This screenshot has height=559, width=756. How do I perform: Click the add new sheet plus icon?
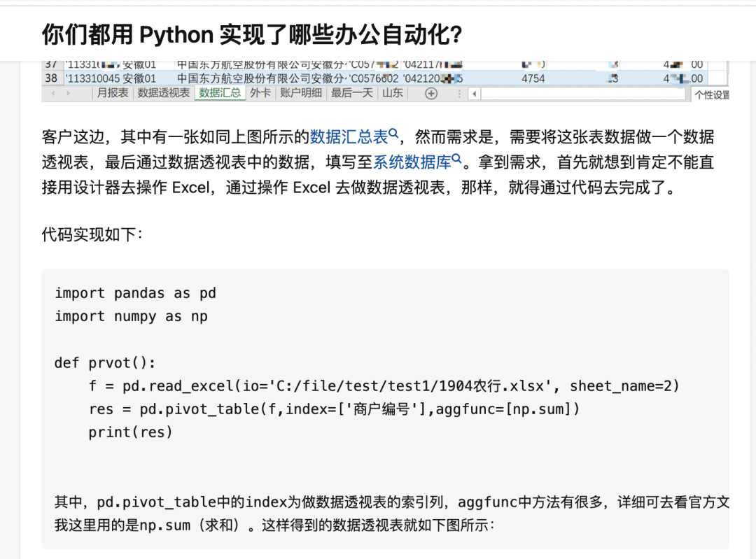point(431,93)
